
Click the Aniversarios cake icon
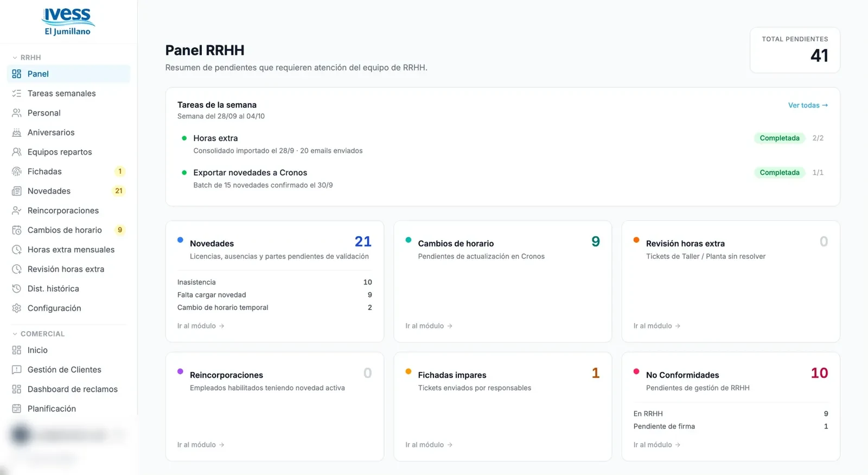[17, 132]
